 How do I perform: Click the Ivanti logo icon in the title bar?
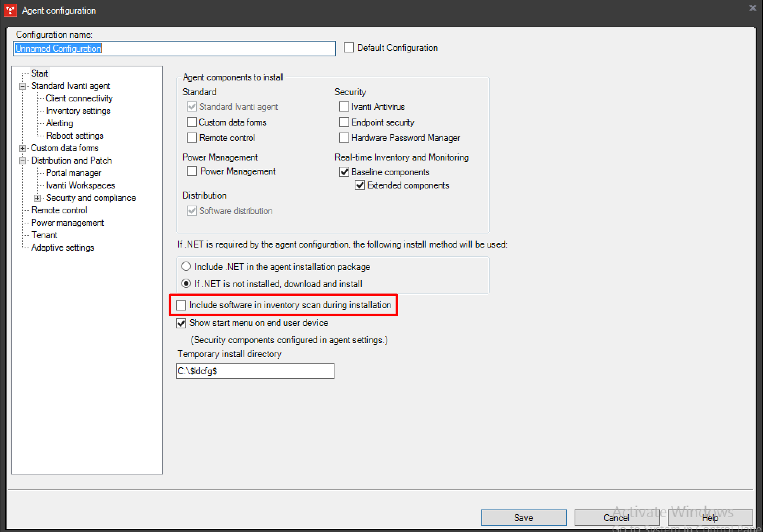[x=10, y=10]
